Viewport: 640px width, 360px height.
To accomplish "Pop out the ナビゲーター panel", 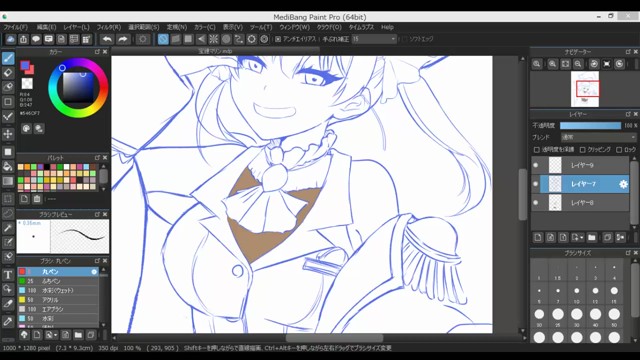I will pos(628,52).
